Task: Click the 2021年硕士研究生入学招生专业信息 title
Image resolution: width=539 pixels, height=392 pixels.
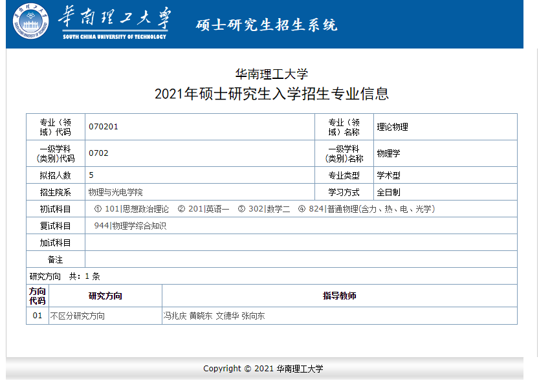Action: (272, 94)
